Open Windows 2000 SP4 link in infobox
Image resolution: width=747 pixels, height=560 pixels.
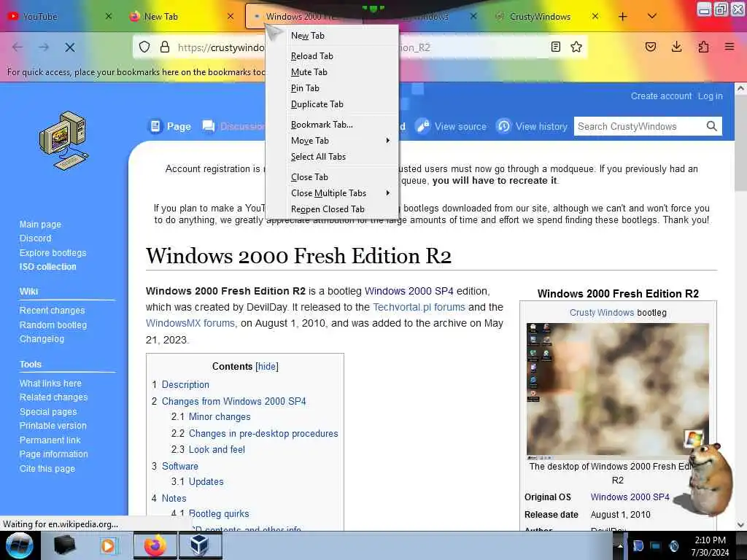coord(630,497)
